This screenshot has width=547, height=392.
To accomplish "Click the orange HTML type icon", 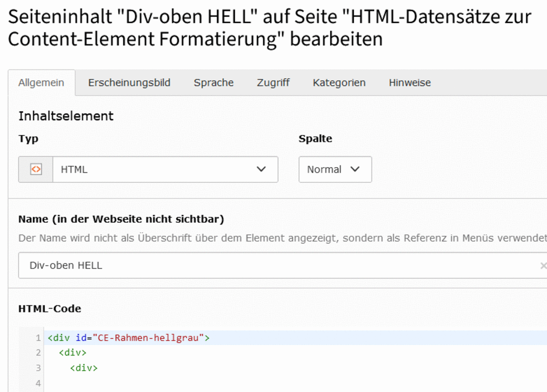I will (36, 170).
